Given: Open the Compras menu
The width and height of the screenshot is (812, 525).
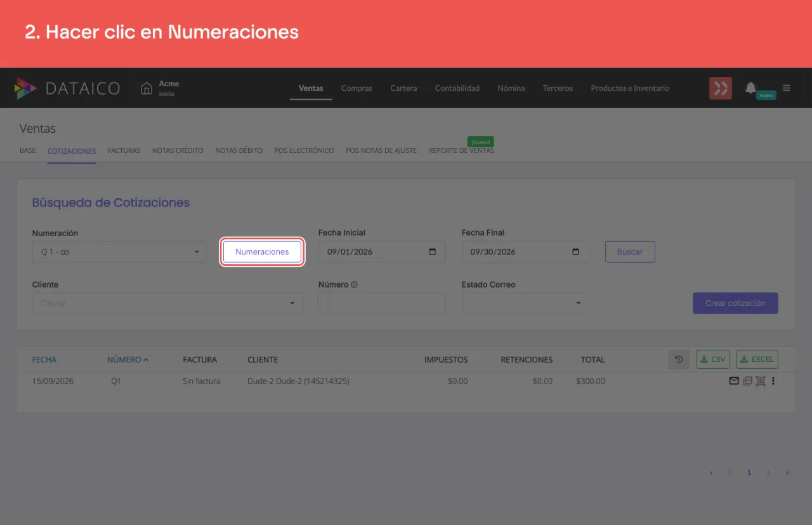Looking at the screenshot, I should [x=357, y=88].
